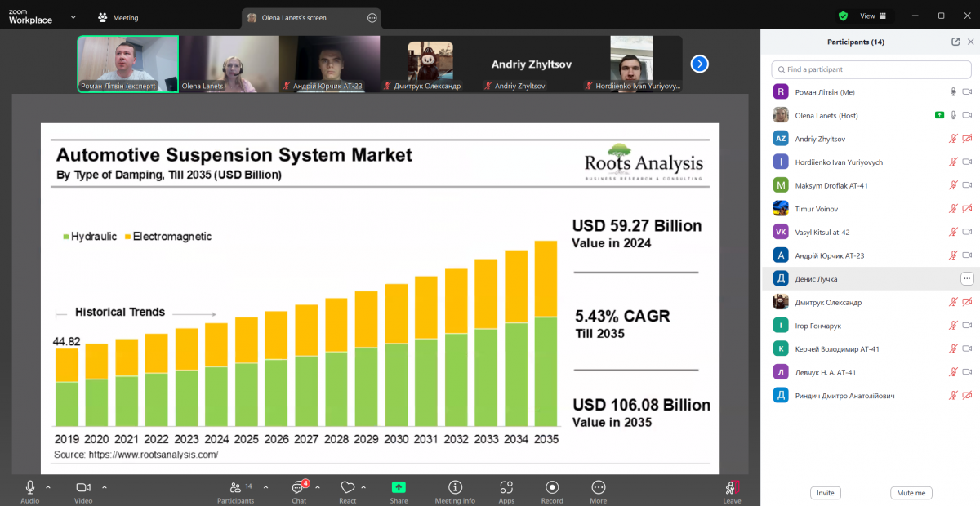980x506 pixels.
Task: Open the Share screen option
Action: point(399,488)
